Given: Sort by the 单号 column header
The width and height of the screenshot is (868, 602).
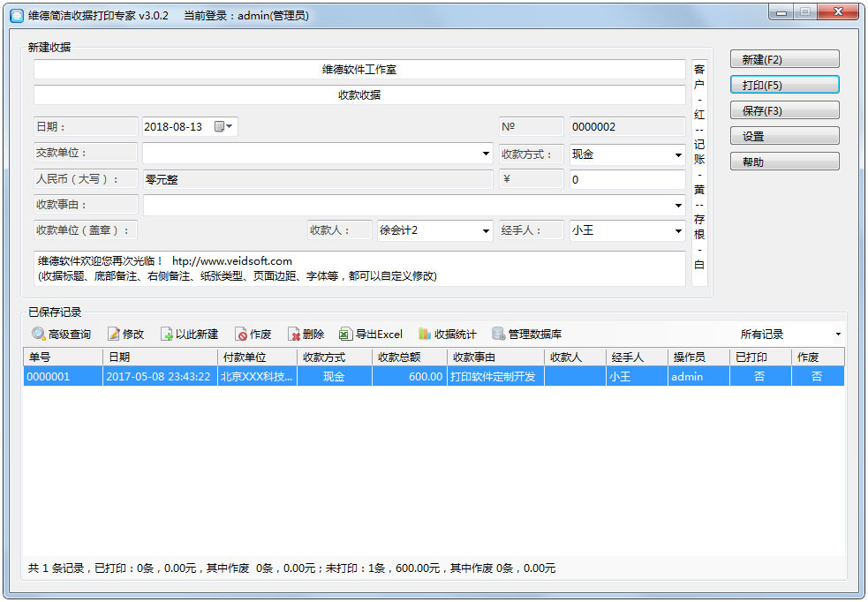Looking at the screenshot, I should (63, 357).
